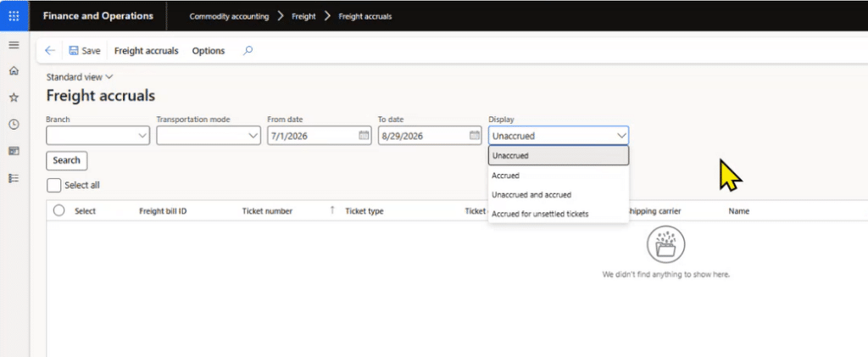Image resolution: width=868 pixels, height=357 pixels.
Task: Go to Home in the sidebar
Action: 14,71
